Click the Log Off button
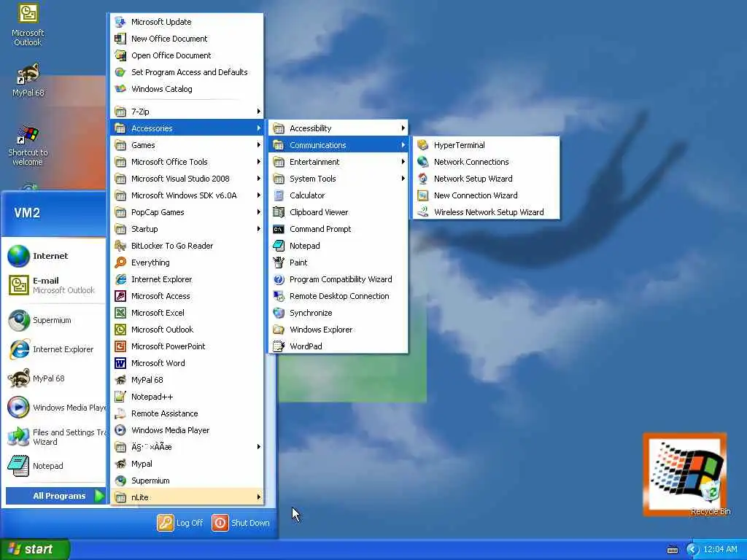Viewport: 747px width, 560px height. [x=180, y=523]
